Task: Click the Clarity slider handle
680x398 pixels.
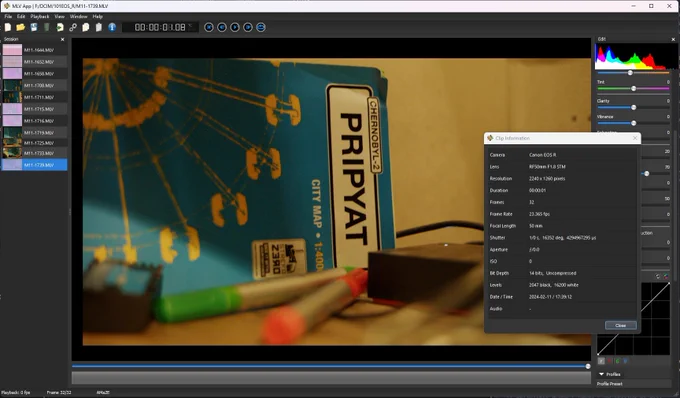Action: click(x=634, y=108)
